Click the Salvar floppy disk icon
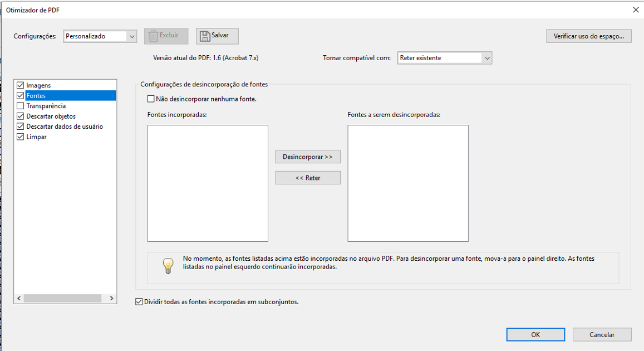 pyautogui.click(x=205, y=36)
